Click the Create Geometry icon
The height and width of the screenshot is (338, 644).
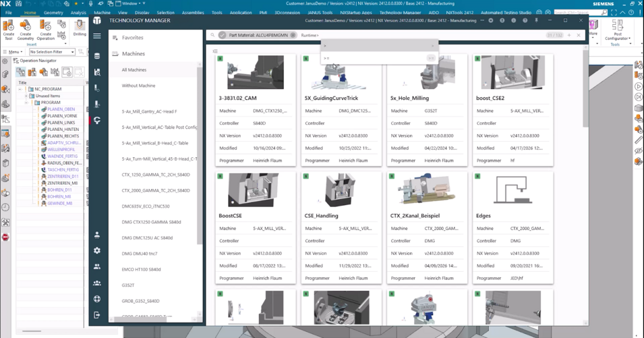coord(26,30)
